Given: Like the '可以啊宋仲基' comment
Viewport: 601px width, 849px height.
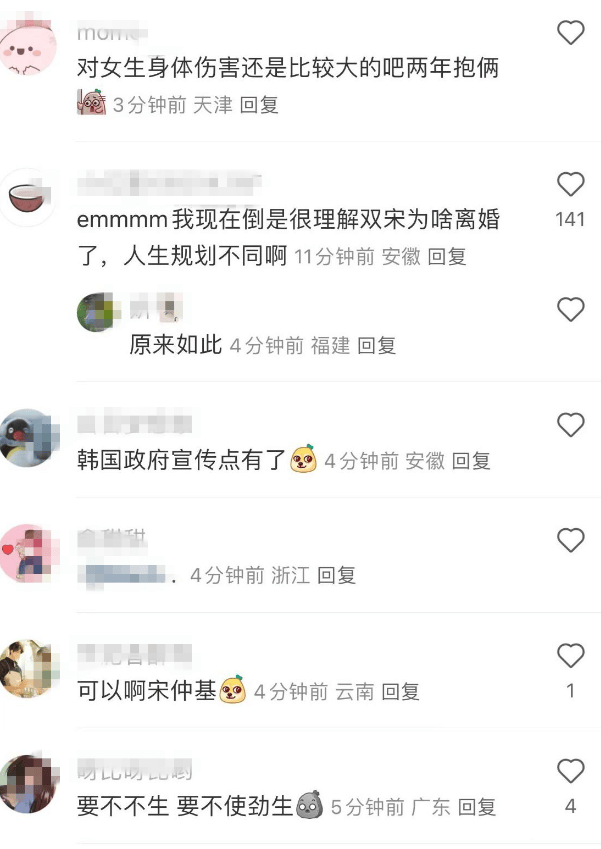Looking at the screenshot, I should pyautogui.click(x=571, y=655).
